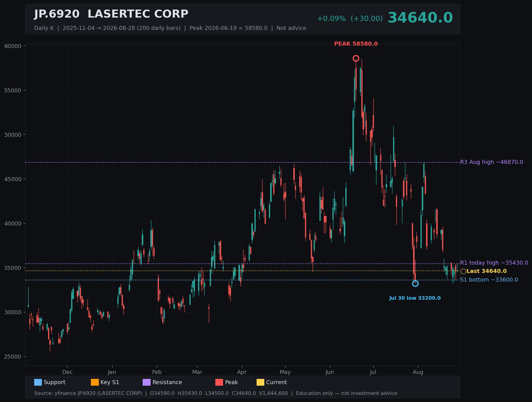Select the "S1 bottom ~33600.0" label
The width and height of the screenshot is (532, 402).
pyautogui.click(x=489, y=280)
